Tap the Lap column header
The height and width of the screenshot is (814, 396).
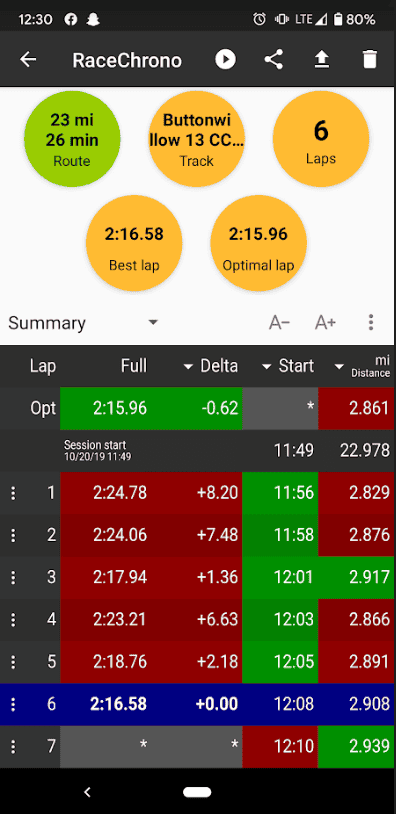coord(43,367)
